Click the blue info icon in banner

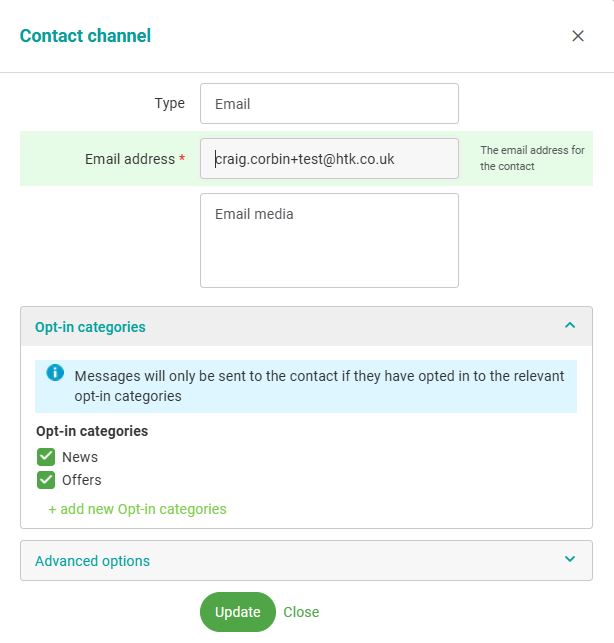55,373
